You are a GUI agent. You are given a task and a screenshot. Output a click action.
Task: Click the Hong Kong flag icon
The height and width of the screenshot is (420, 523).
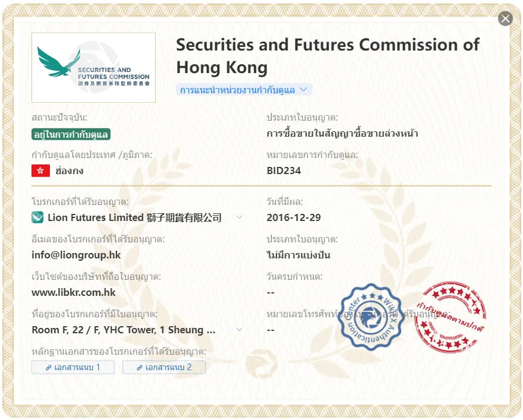pyautogui.click(x=40, y=170)
